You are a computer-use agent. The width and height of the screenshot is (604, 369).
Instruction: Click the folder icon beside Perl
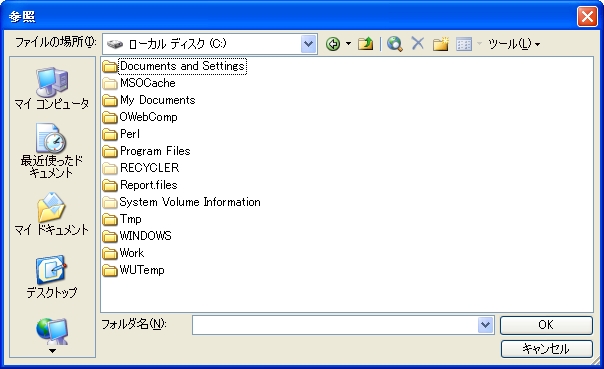tap(110, 134)
